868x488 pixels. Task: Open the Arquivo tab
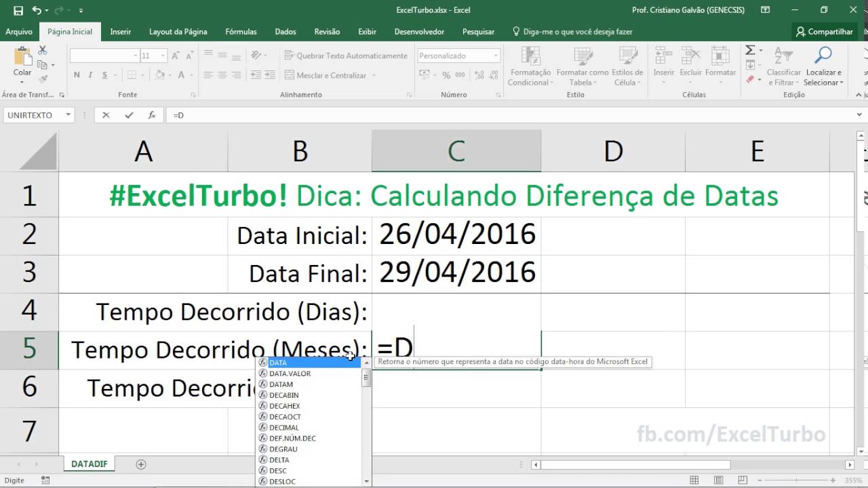pos(19,32)
